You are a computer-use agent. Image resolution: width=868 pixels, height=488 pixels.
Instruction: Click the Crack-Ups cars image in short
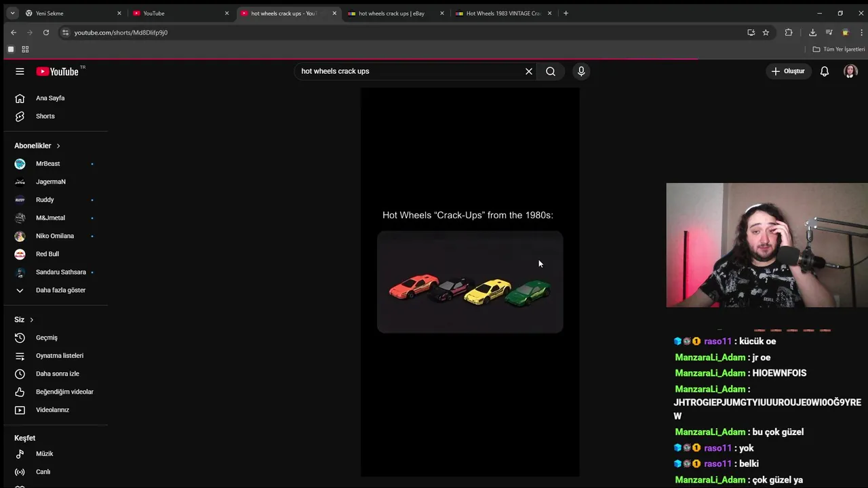pyautogui.click(x=470, y=282)
